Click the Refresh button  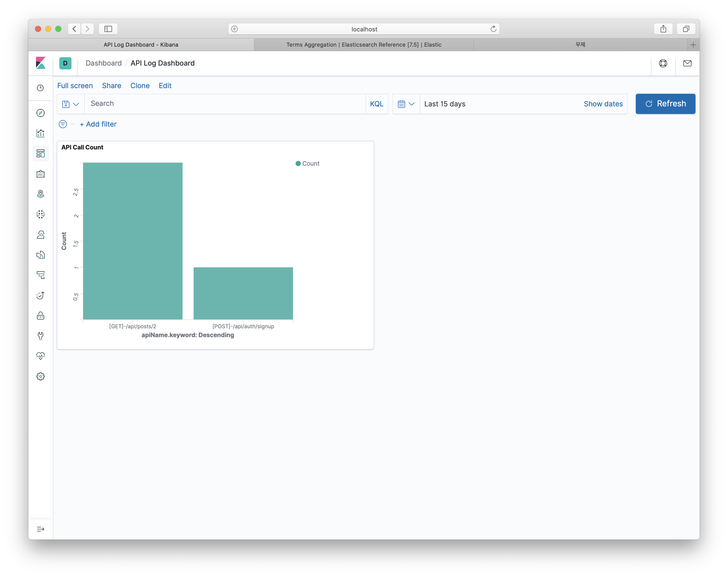coord(665,104)
